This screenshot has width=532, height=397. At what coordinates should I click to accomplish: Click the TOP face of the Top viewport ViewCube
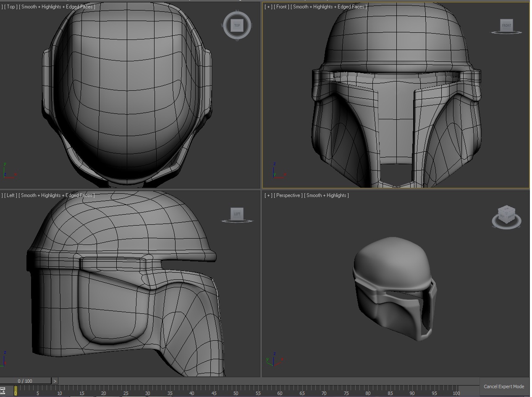(237, 25)
